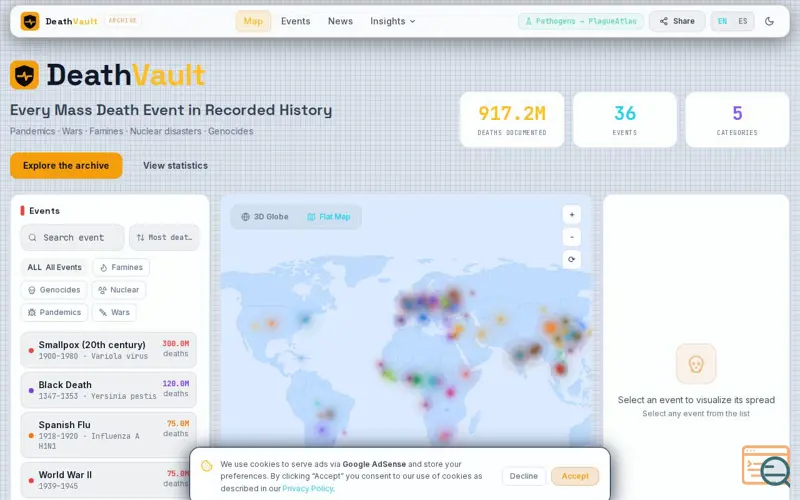Click the orange hotspot over North America
The width and height of the screenshot is (800, 500).
coord(272,323)
